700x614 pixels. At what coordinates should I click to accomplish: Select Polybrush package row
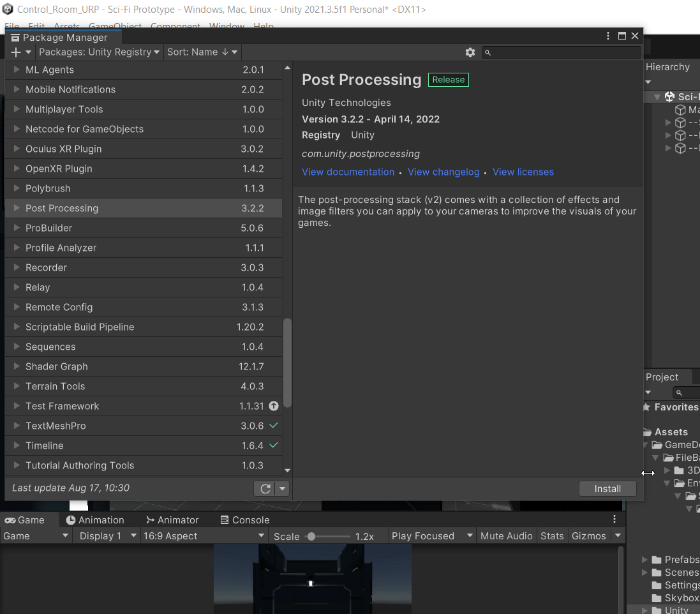pos(144,188)
